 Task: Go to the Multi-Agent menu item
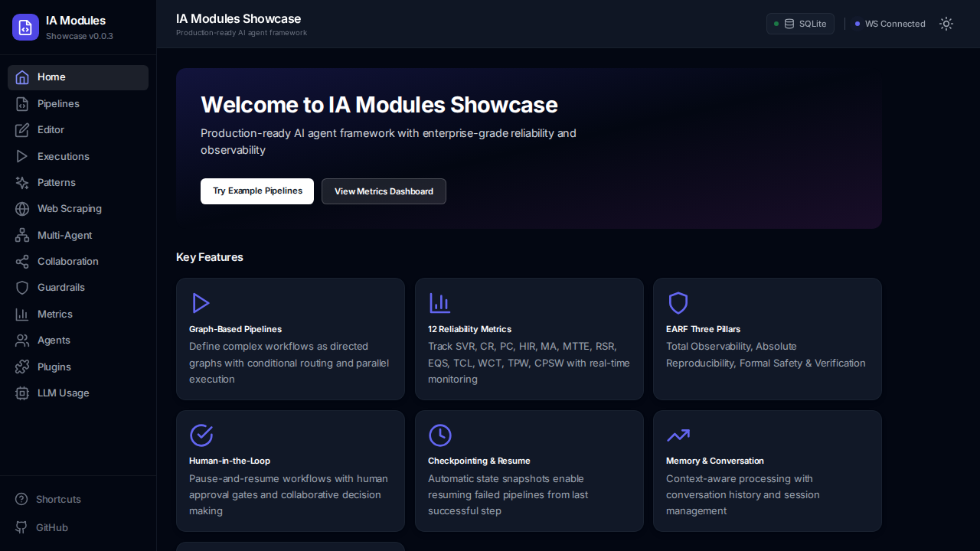tap(65, 236)
